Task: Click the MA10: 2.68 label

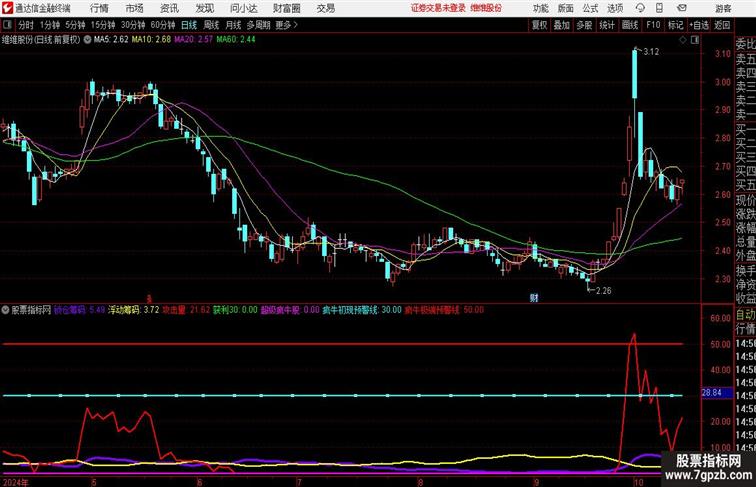Action: [151, 40]
